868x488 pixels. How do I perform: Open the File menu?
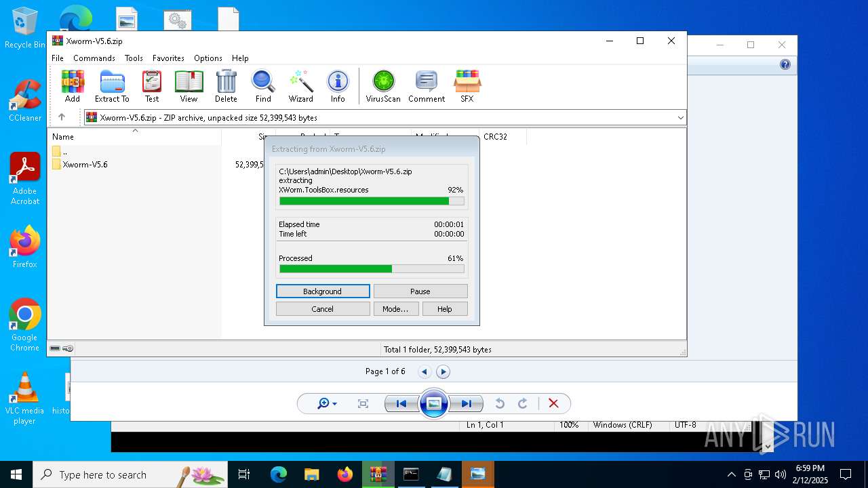tap(58, 58)
